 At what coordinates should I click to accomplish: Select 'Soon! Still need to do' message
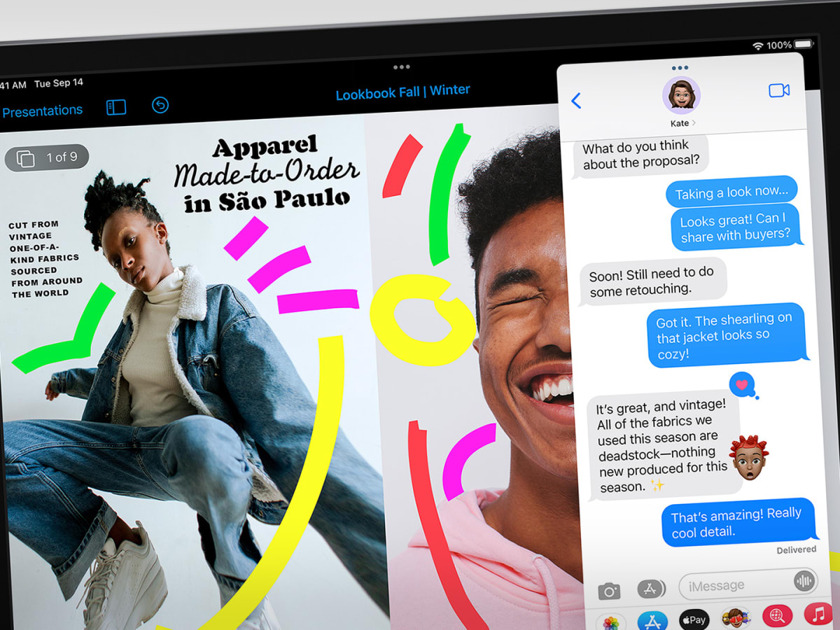652,282
